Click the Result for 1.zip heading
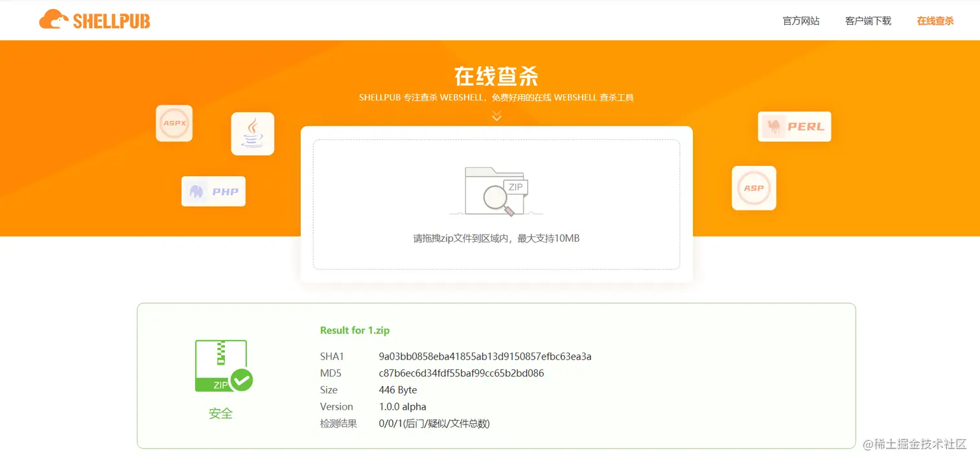The height and width of the screenshot is (464, 980). [x=355, y=330]
